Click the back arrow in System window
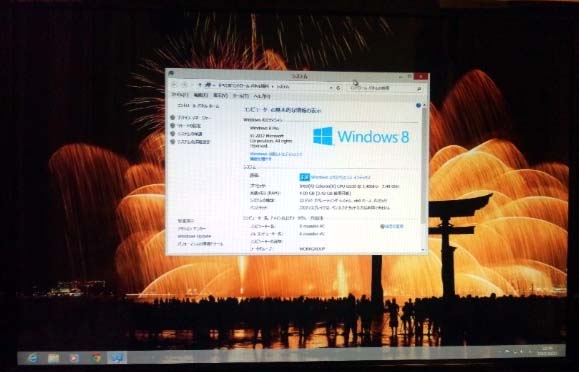The width and height of the screenshot is (579, 372). 175,85
